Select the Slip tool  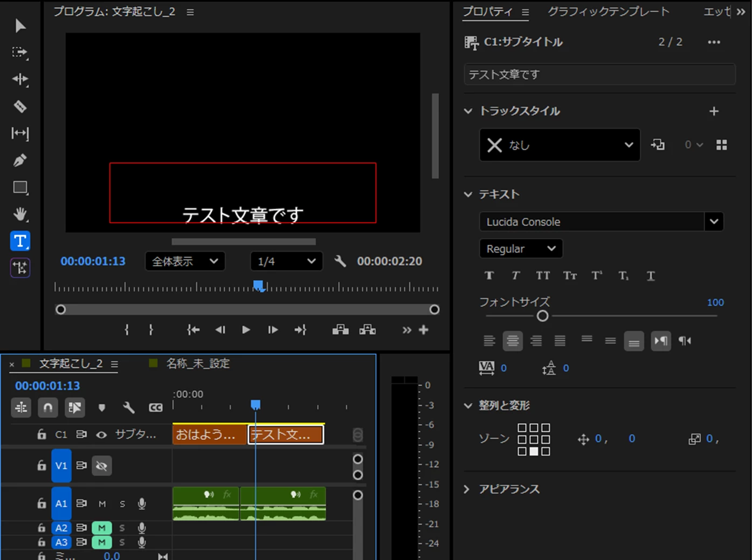pyautogui.click(x=20, y=133)
